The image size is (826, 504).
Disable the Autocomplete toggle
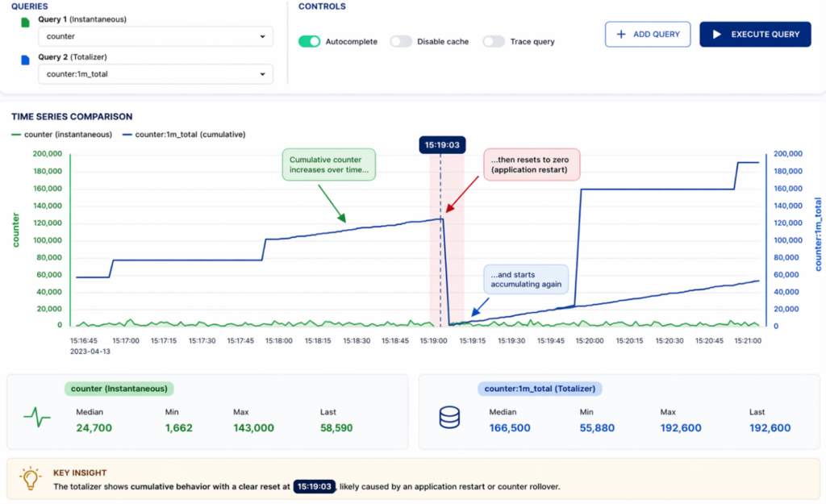pos(310,41)
